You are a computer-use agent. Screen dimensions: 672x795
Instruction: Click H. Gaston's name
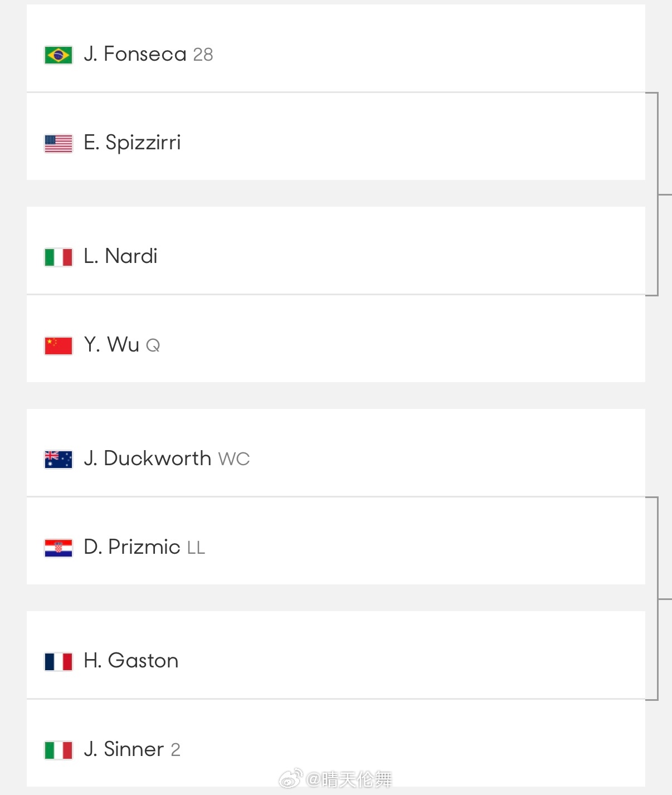[x=131, y=661]
